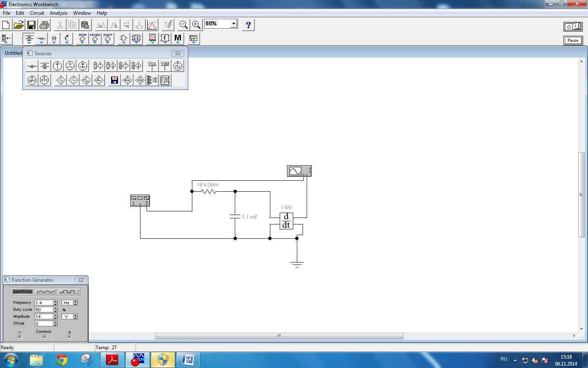Open the Diodes parts bin
Image resolution: width=588 pixels, height=368 pixels.
(54, 39)
